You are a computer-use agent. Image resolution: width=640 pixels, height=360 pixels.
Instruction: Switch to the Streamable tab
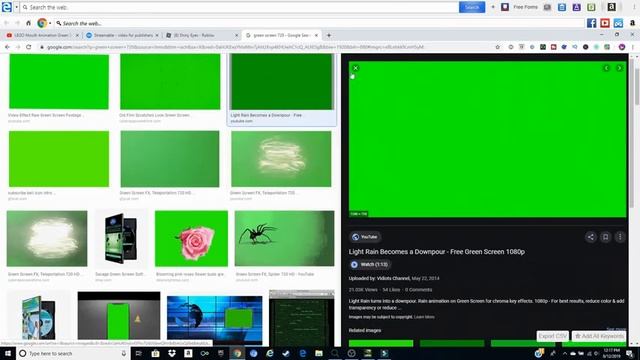coord(122,36)
